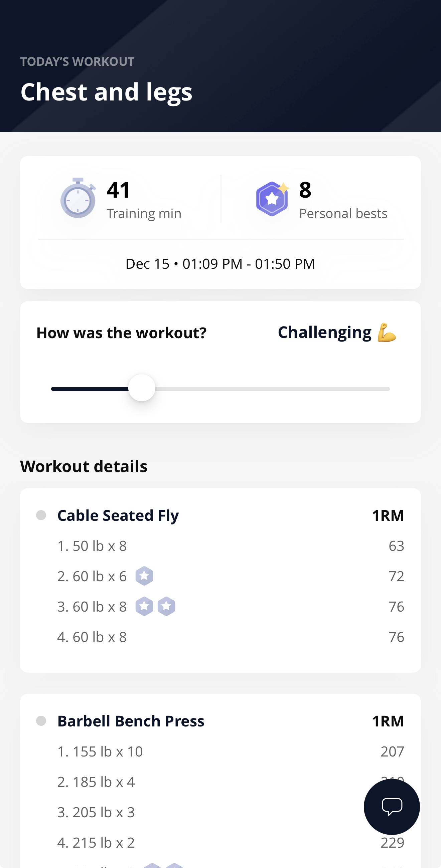Tap the personal bests badge icon
This screenshot has height=868, width=441.
point(272,198)
